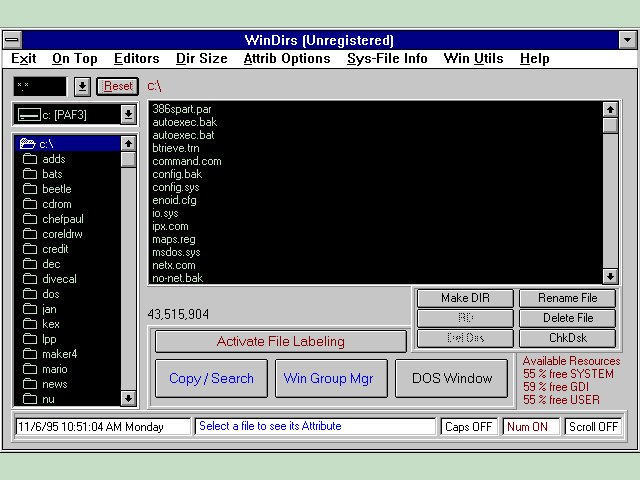Click the open c:\ root folder icon

tap(28, 144)
